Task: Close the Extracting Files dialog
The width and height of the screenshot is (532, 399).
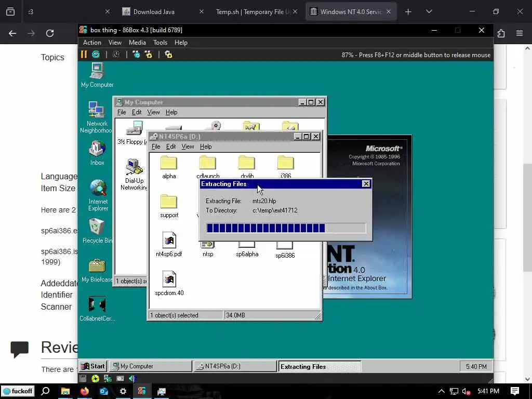Action: tap(366, 183)
